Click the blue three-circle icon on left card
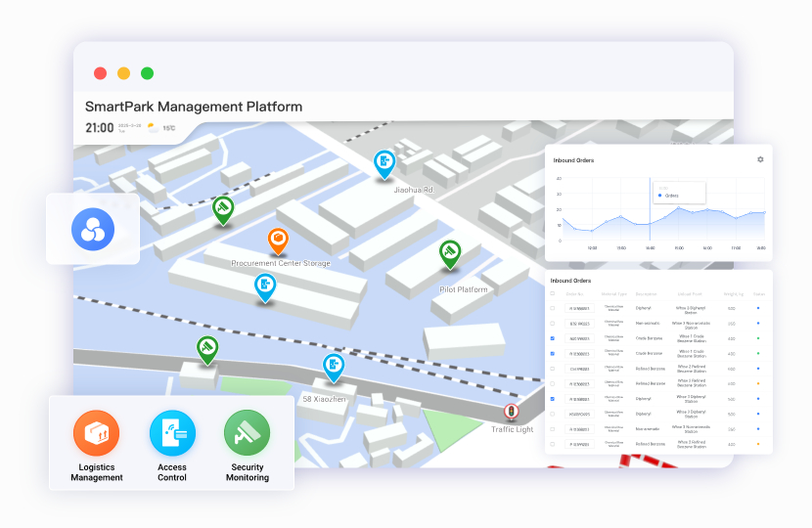The image size is (812, 528). pyautogui.click(x=93, y=229)
